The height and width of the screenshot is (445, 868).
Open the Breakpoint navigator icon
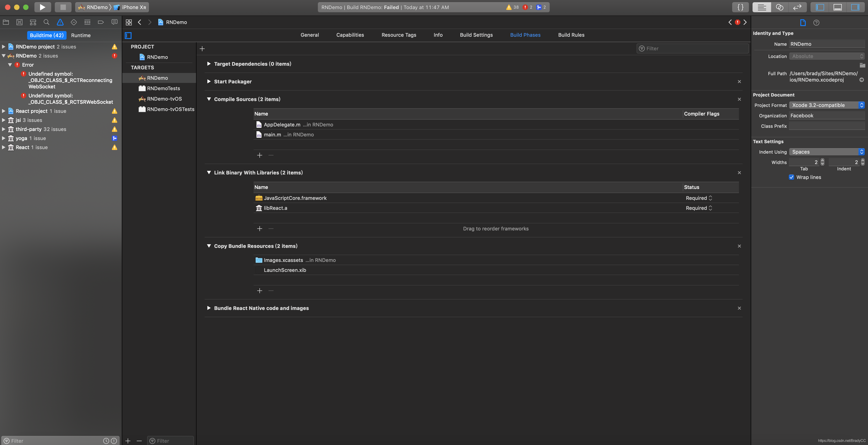[x=101, y=22]
